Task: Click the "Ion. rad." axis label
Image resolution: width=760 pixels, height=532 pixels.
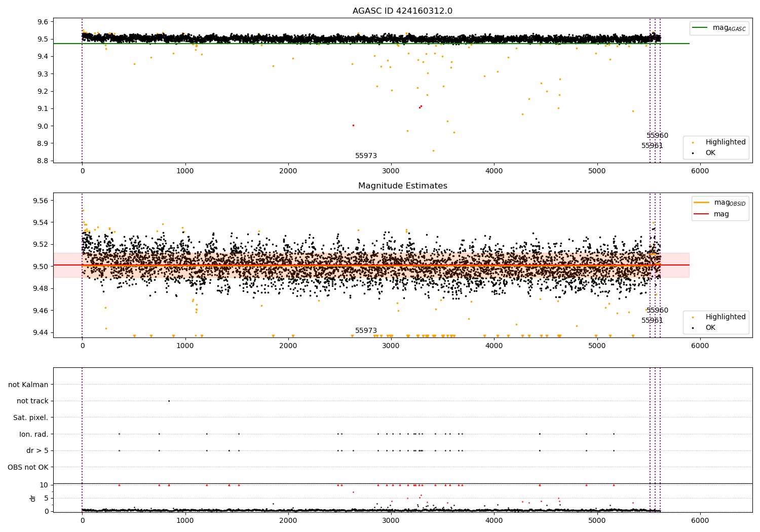Action: click(x=34, y=434)
